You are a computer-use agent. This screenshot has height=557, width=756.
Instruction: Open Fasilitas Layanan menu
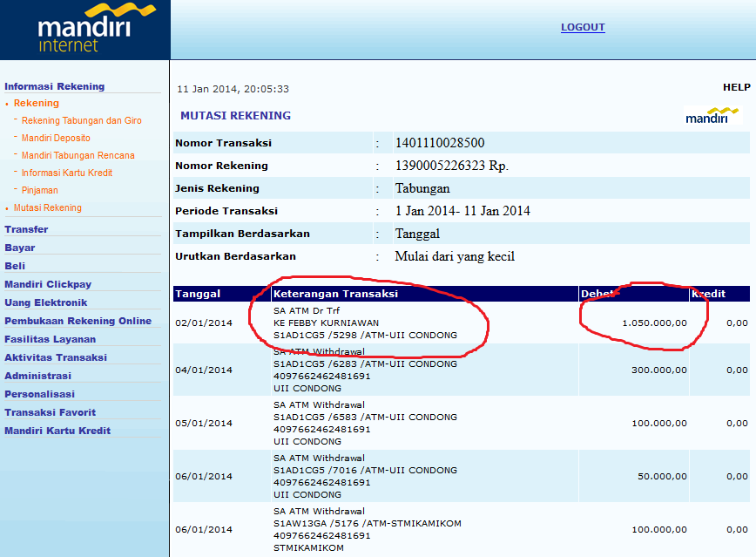51,339
